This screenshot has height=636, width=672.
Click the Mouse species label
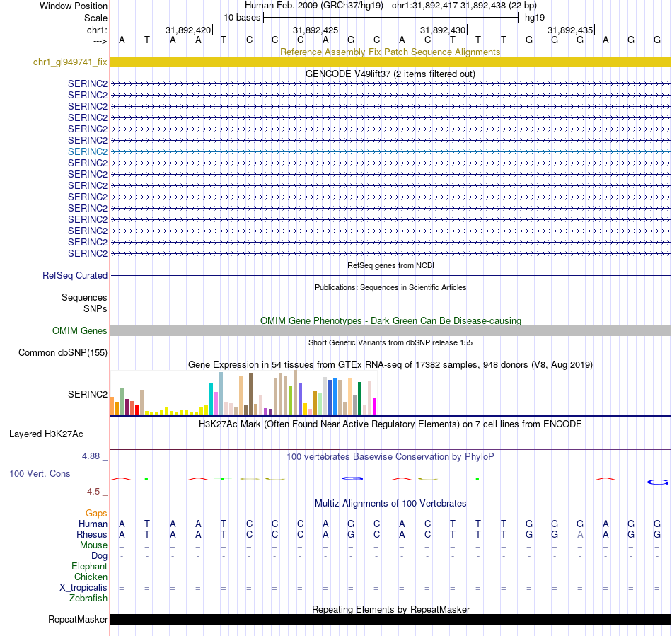[93, 545]
